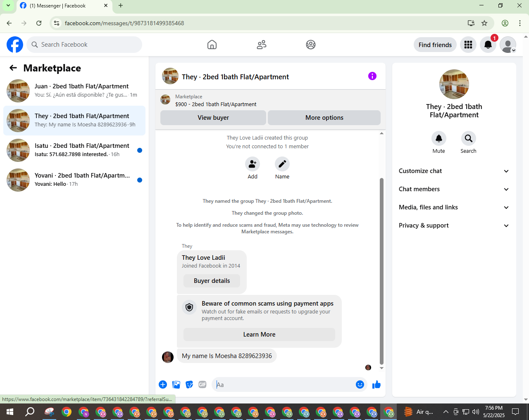View site information icon in address bar
529x420 pixels.
pos(57,23)
